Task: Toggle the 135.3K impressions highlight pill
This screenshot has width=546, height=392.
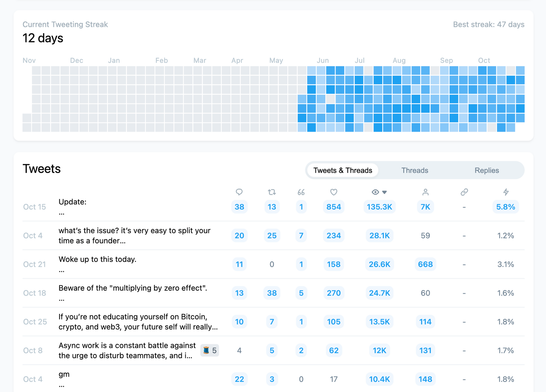Action: coord(379,207)
